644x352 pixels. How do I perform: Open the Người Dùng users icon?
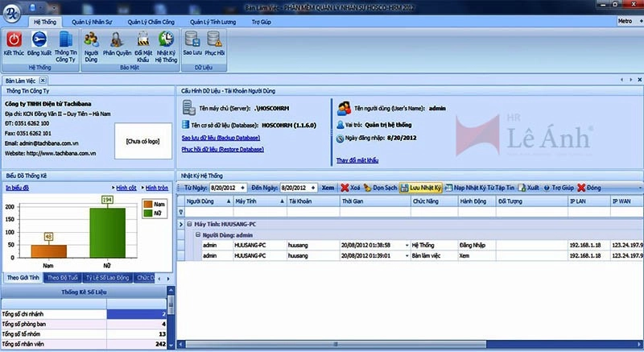tap(91, 39)
